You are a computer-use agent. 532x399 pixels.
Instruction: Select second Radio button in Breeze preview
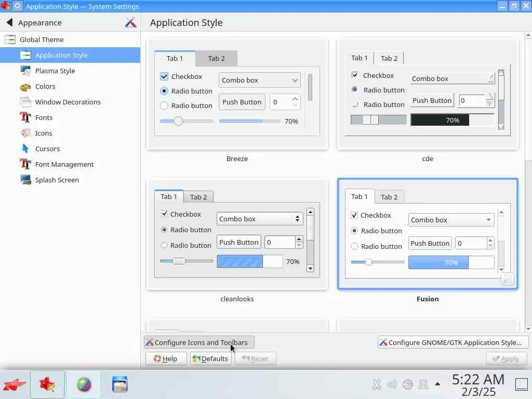[x=164, y=105]
